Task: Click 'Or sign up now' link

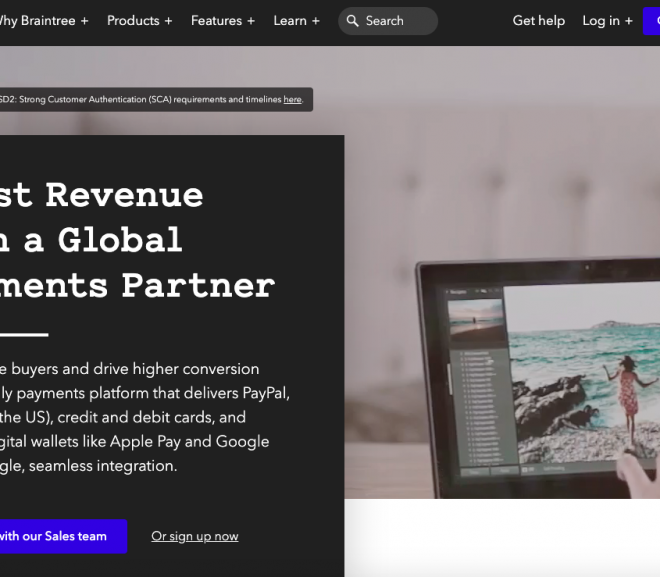Action: pyautogui.click(x=195, y=536)
